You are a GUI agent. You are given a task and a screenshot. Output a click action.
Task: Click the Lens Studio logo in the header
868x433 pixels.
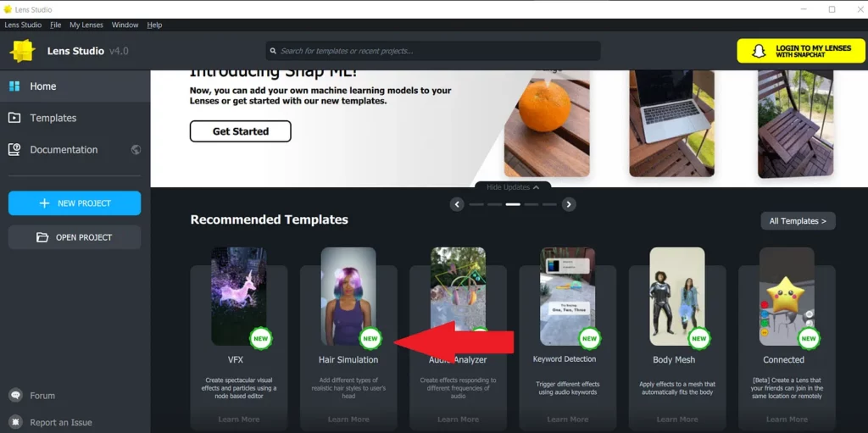click(x=23, y=51)
